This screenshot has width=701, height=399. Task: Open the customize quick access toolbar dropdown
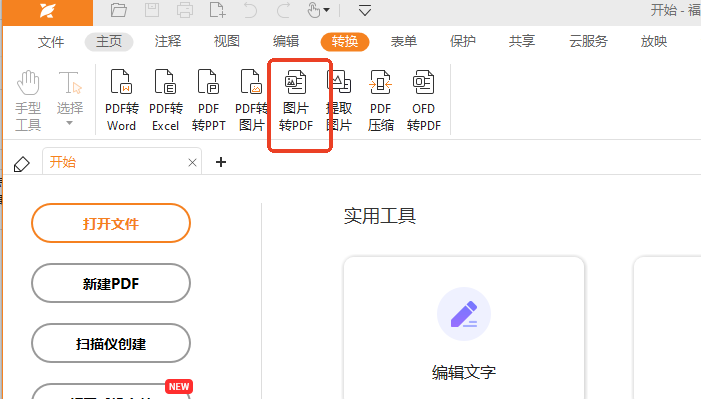[x=365, y=10]
